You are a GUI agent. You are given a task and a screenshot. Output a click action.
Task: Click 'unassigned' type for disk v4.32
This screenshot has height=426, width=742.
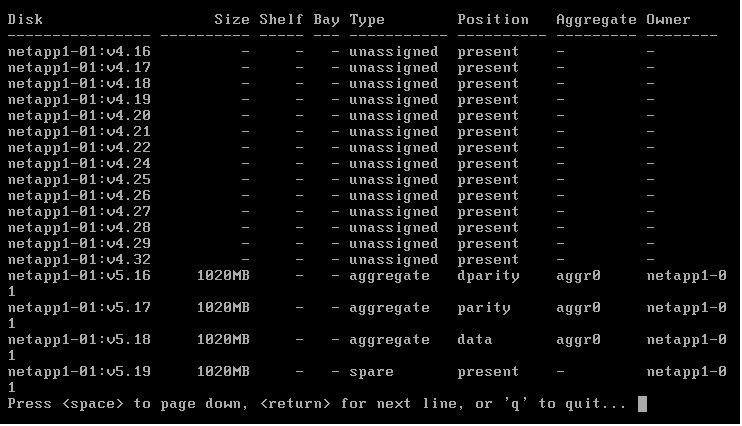coord(394,261)
